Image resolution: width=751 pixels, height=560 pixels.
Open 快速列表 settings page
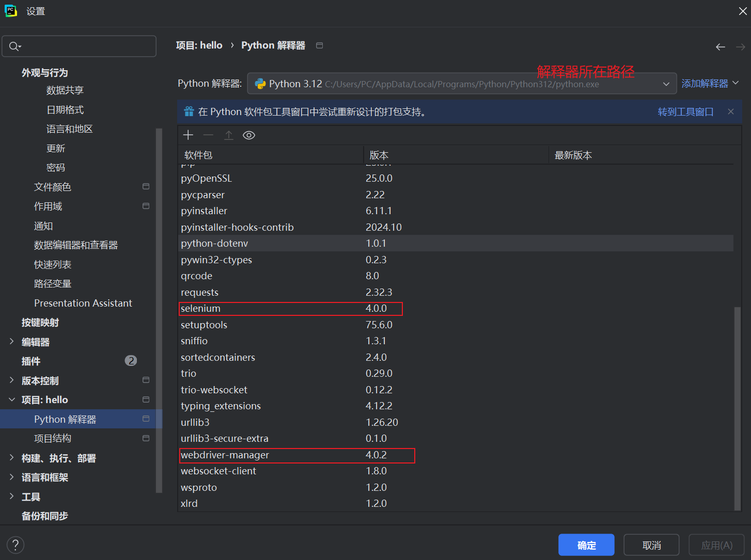click(x=53, y=265)
